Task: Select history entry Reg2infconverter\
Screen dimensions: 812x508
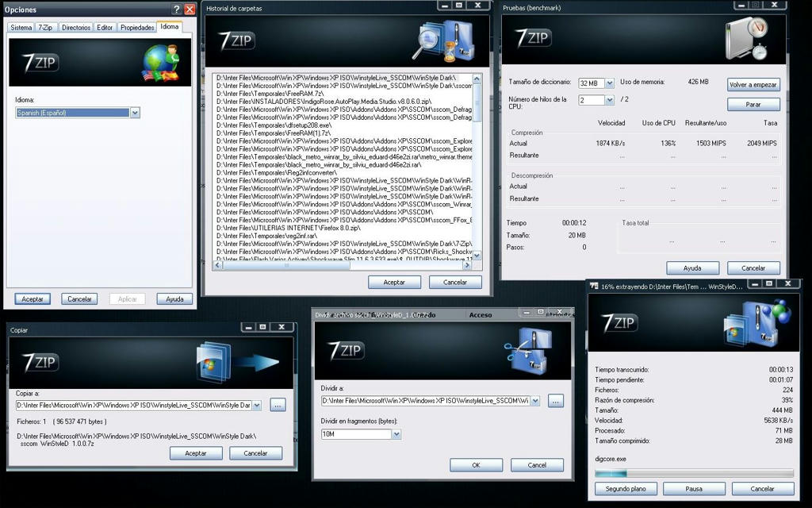Action: pyautogui.click(x=276, y=172)
